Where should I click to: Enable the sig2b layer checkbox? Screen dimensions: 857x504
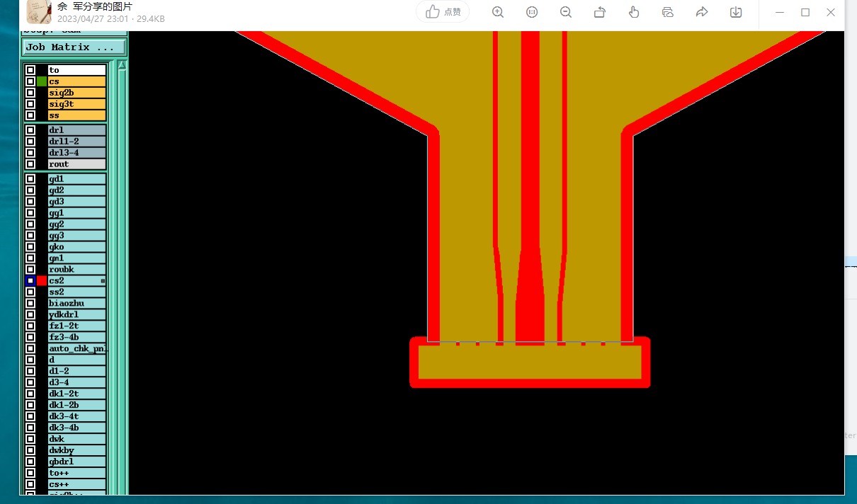[30, 93]
